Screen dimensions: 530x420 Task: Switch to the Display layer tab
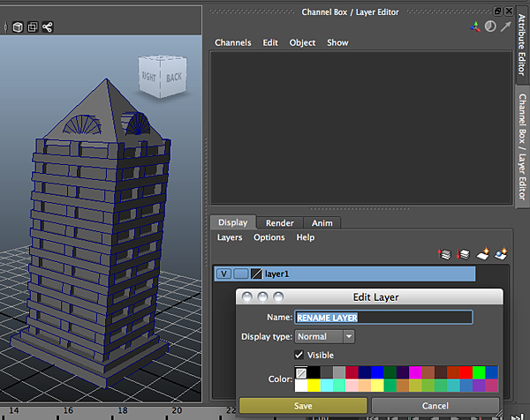click(233, 222)
